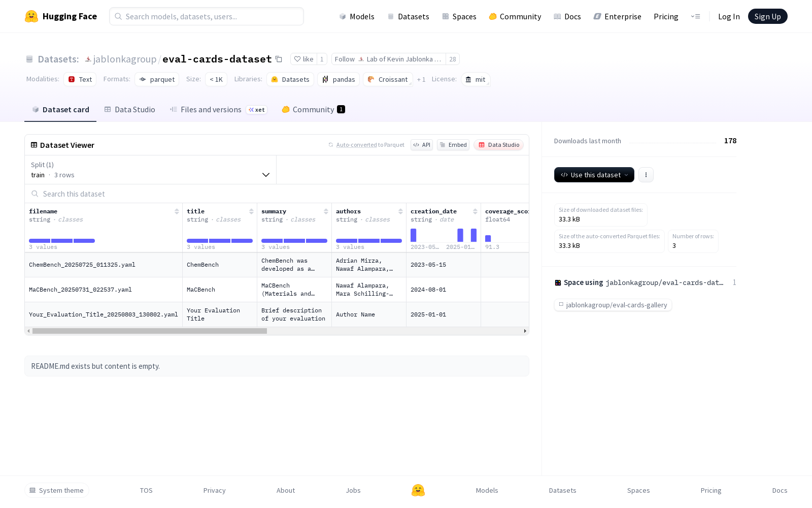
Task: Open the dataset Community tab
Action: [314, 110]
